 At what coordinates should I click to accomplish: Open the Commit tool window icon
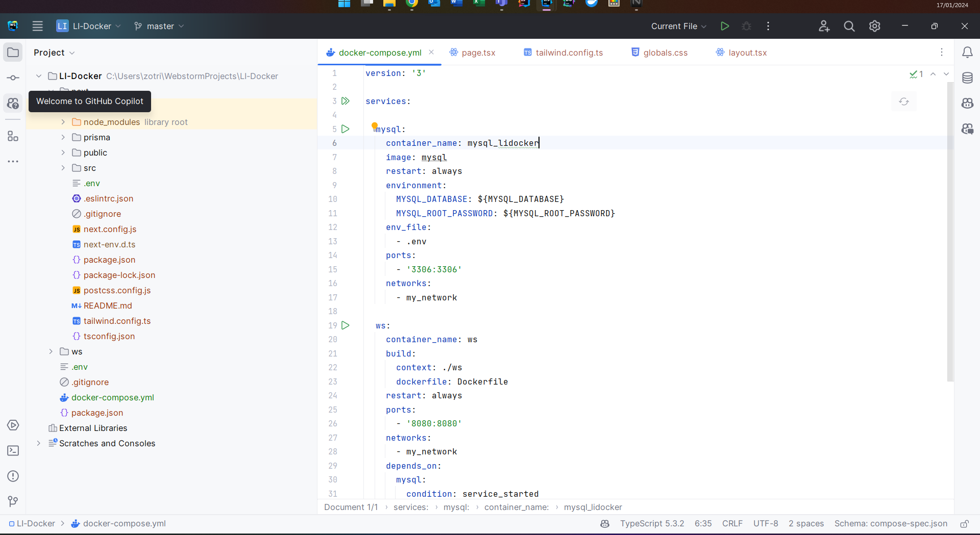(x=13, y=78)
